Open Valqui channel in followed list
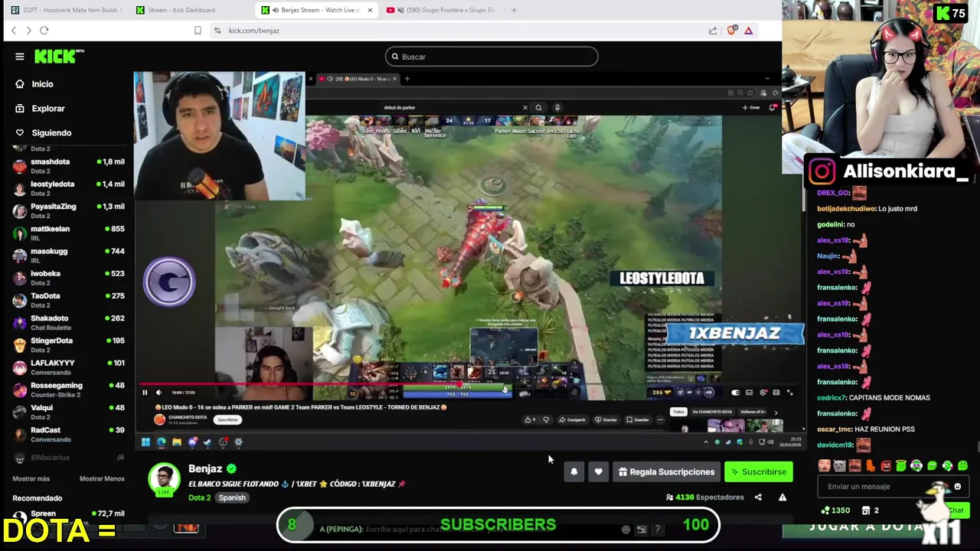 pos(69,412)
